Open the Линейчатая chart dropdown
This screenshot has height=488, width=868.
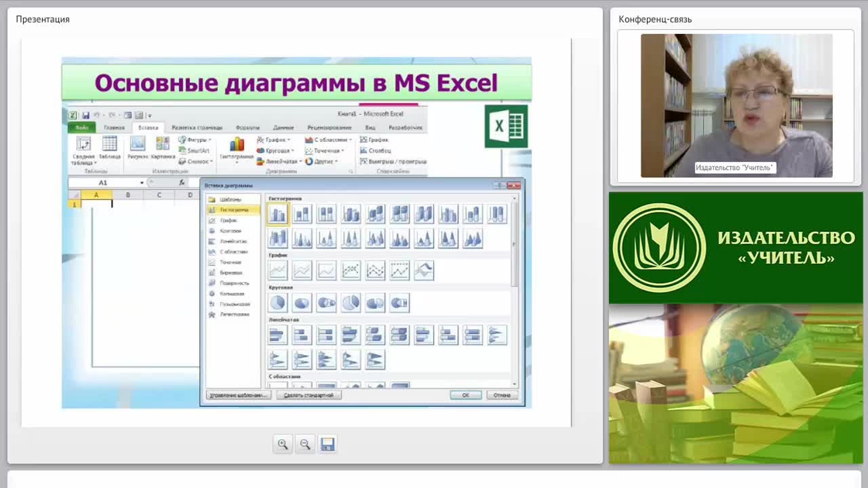pyautogui.click(x=279, y=161)
